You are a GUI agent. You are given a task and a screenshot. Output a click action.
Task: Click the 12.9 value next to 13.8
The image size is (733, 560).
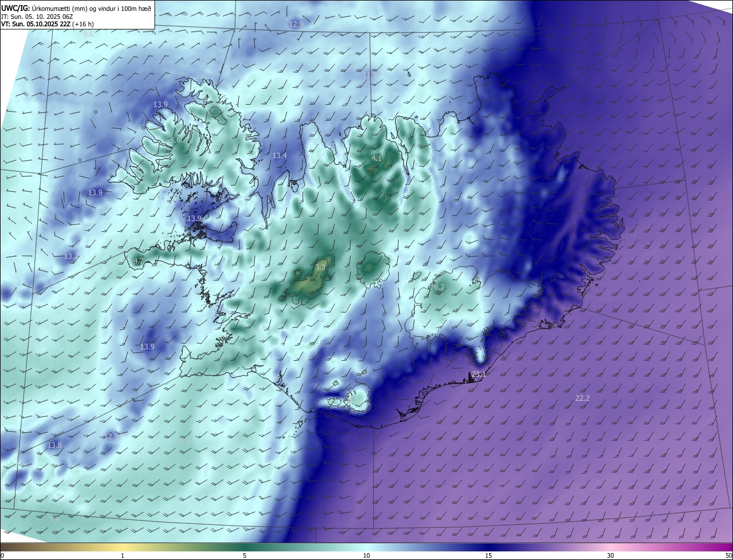click(111, 436)
